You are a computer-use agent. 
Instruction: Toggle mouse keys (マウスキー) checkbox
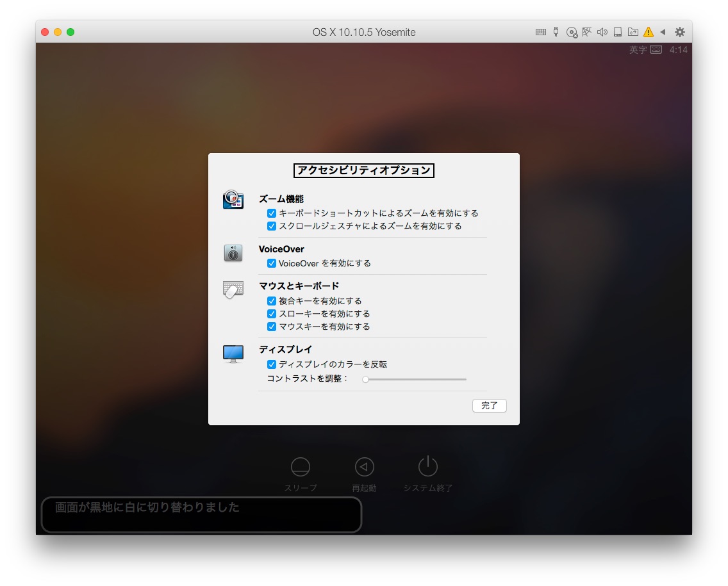[x=272, y=327]
